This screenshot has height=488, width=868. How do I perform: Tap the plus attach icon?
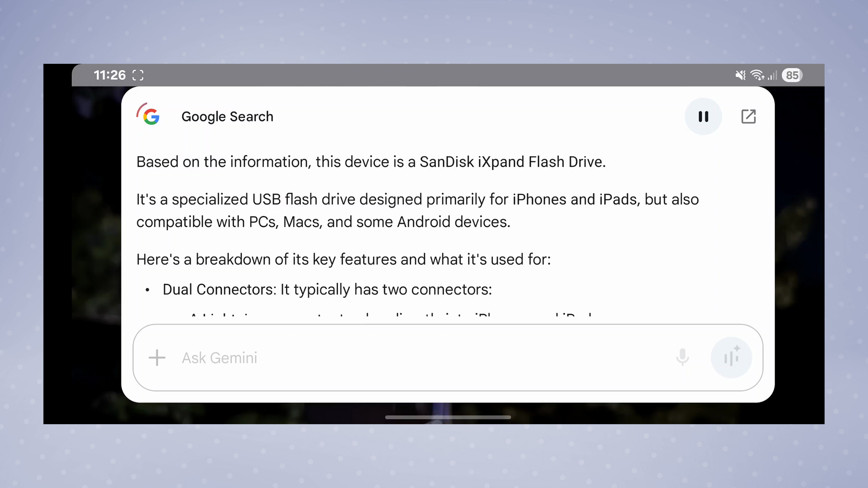(x=157, y=358)
